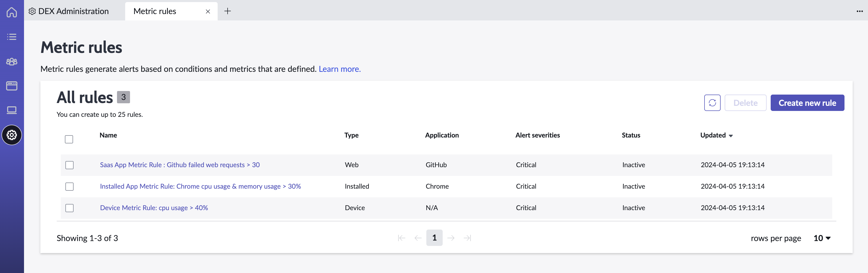Check the Github failed web requests rule

[x=69, y=165]
